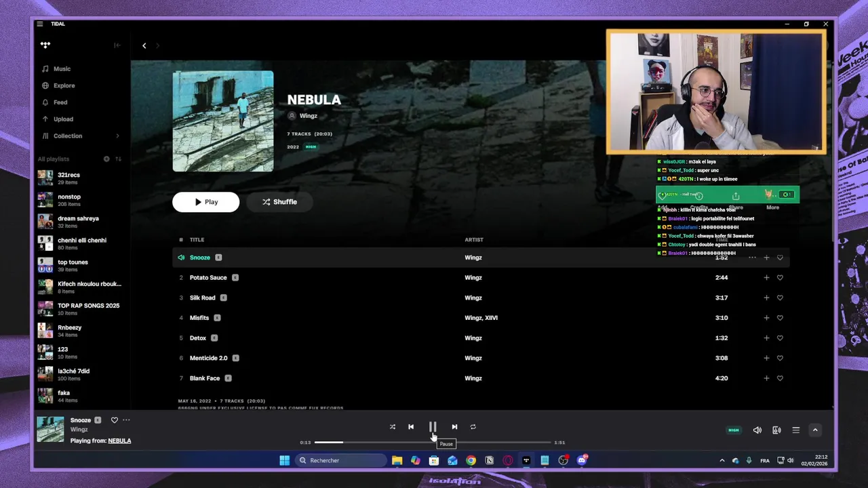Viewport: 868px width, 488px height.
Task: Open the output device selector icon
Action: [x=776, y=430]
